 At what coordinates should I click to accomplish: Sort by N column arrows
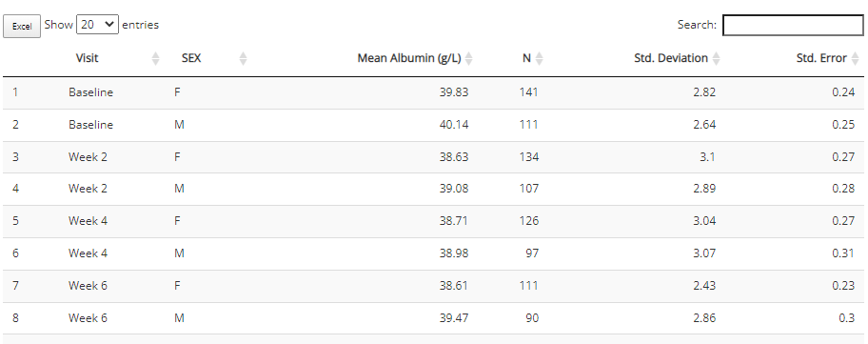540,58
